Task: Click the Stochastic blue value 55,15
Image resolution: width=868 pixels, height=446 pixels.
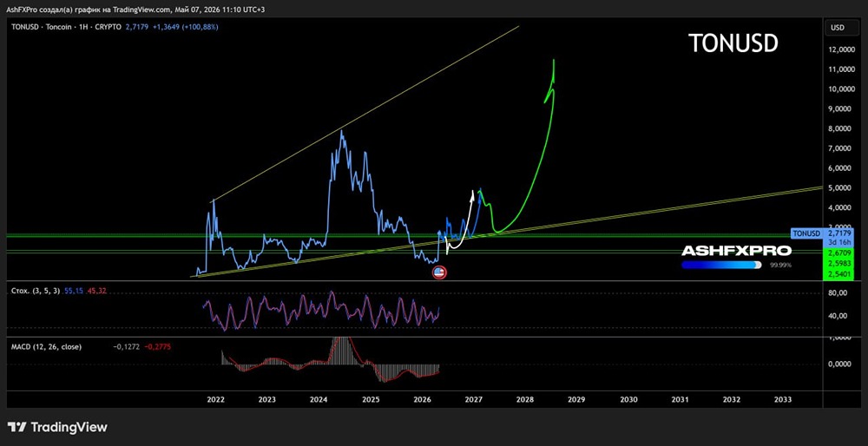Action: 73,291
